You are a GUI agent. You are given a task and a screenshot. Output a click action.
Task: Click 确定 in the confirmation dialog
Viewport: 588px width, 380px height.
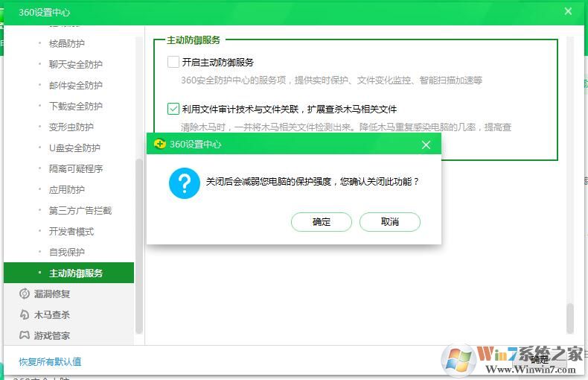[x=321, y=222]
